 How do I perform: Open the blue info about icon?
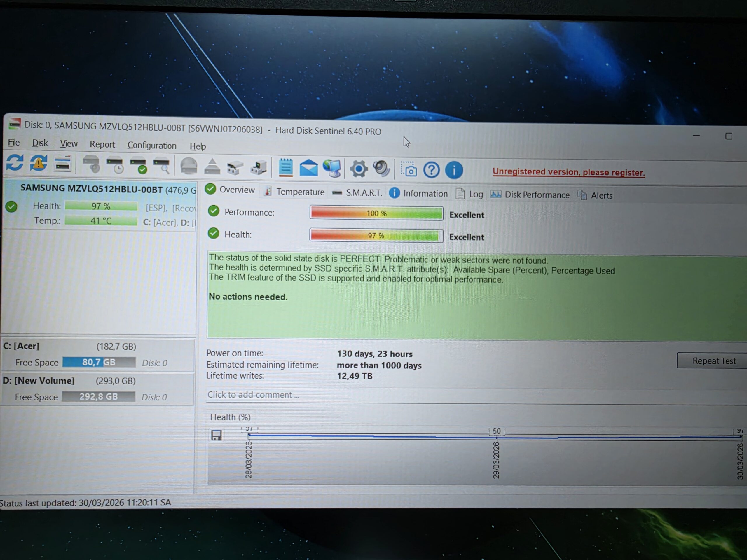click(x=454, y=170)
